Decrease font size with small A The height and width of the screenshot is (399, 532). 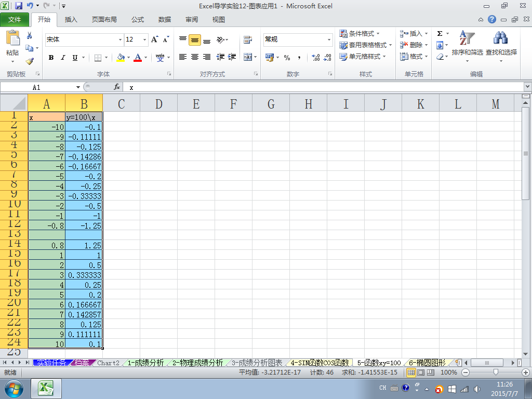pos(166,39)
